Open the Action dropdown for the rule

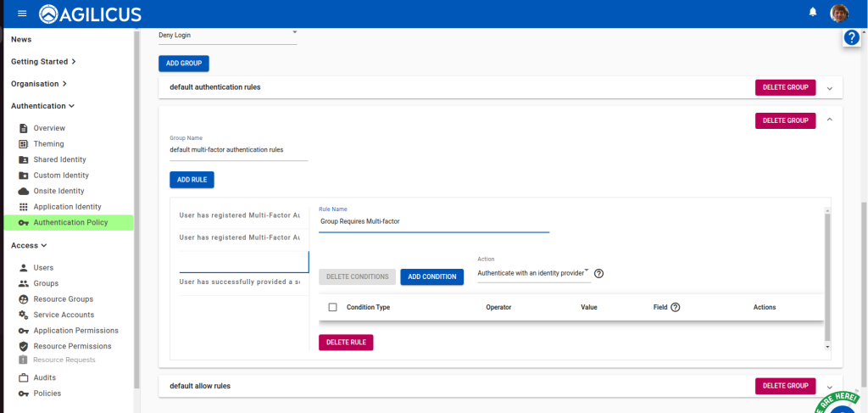[x=532, y=273]
